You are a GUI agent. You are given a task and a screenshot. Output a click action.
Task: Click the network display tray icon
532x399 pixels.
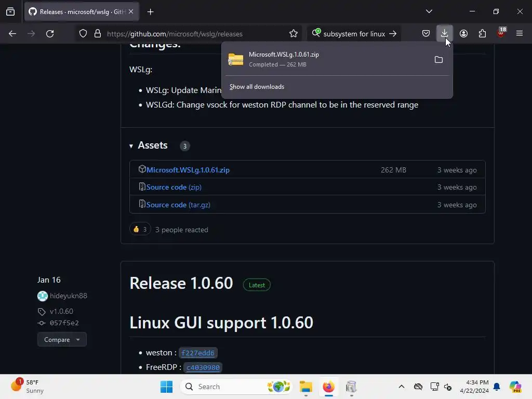click(x=434, y=387)
